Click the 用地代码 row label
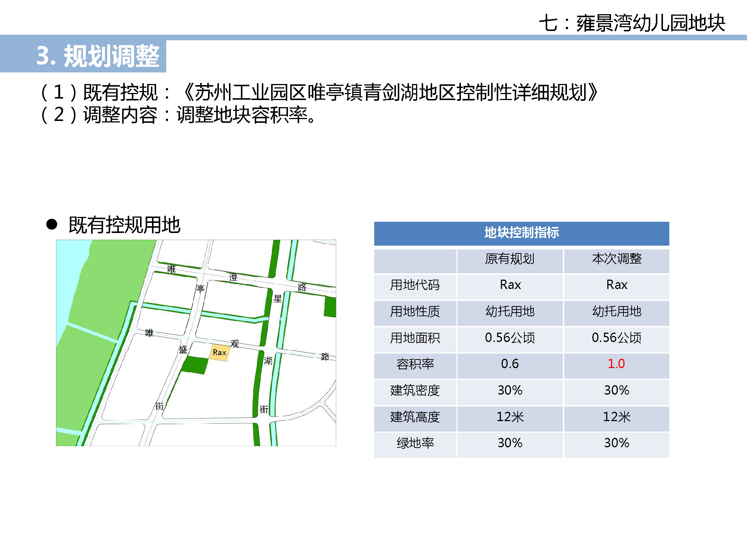The width and height of the screenshot is (747, 560). pos(415,285)
